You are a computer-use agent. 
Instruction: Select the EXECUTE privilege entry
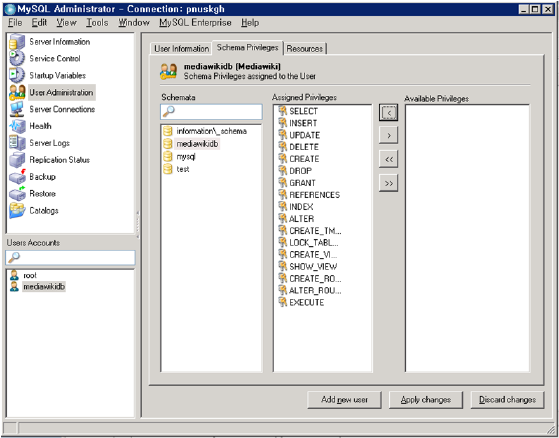pyautogui.click(x=302, y=303)
